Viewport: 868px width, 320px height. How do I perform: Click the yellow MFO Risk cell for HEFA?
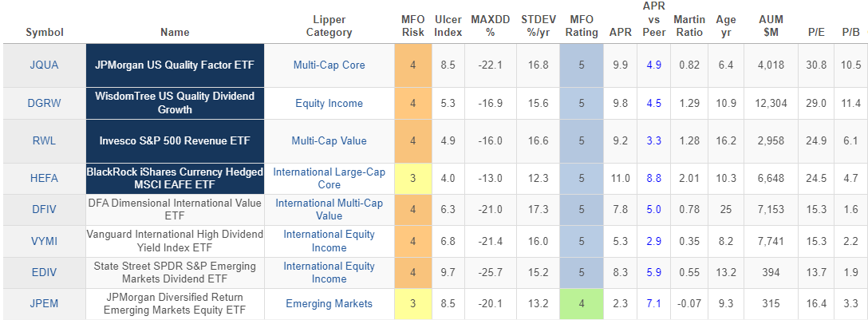(x=412, y=178)
